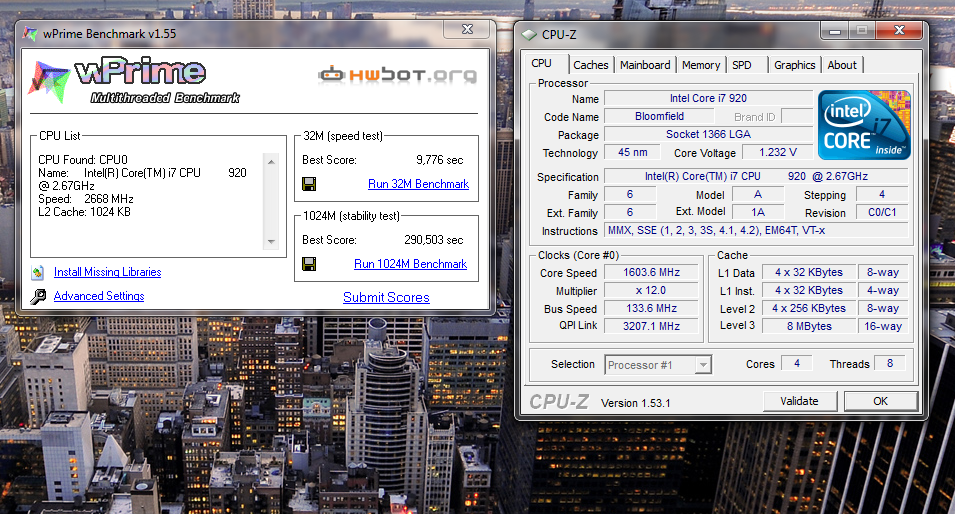
Task: Select the SPD tab
Action: click(742, 65)
